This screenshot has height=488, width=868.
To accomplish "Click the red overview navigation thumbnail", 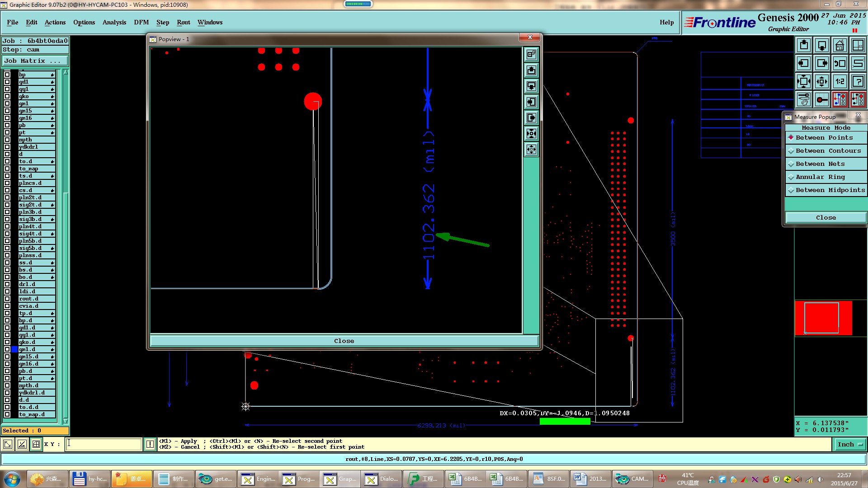I will [823, 318].
